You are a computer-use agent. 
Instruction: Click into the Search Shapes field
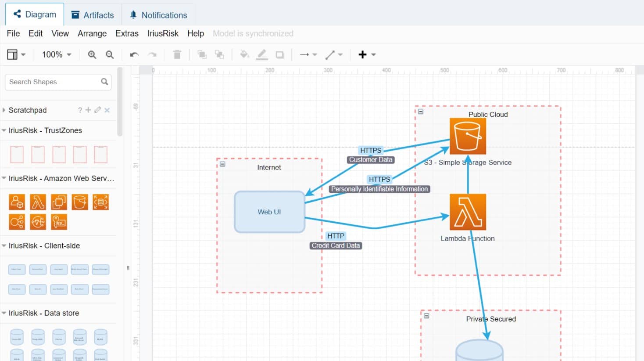coord(58,82)
